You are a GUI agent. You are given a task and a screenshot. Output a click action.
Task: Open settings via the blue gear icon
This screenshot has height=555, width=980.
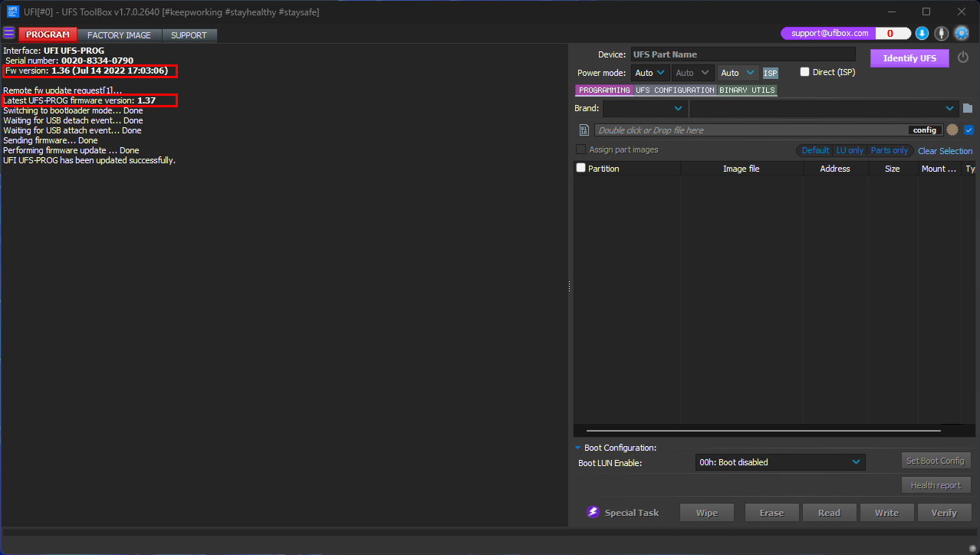[962, 33]
